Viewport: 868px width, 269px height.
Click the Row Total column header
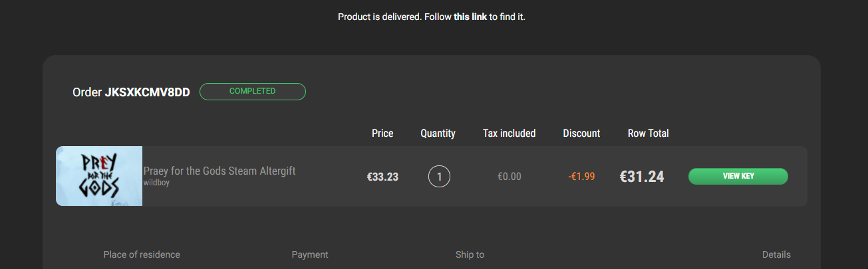tap(649, 134)
